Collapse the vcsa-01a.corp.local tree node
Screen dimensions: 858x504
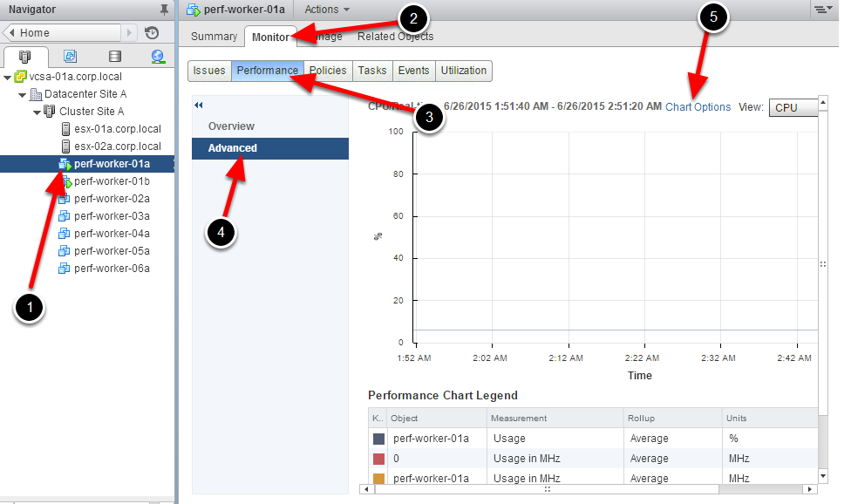[8, 77]
